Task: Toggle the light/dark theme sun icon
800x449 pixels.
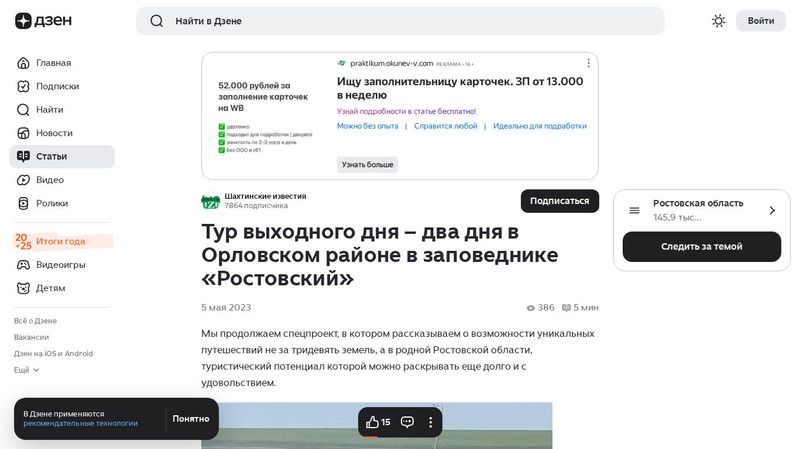Action: pyautogui.click(x=718, y=21)
